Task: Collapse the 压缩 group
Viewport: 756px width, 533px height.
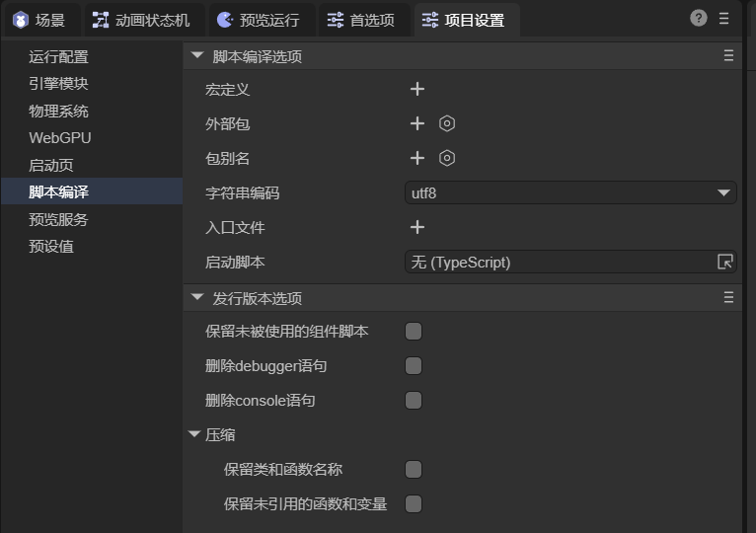Action: 194,434
